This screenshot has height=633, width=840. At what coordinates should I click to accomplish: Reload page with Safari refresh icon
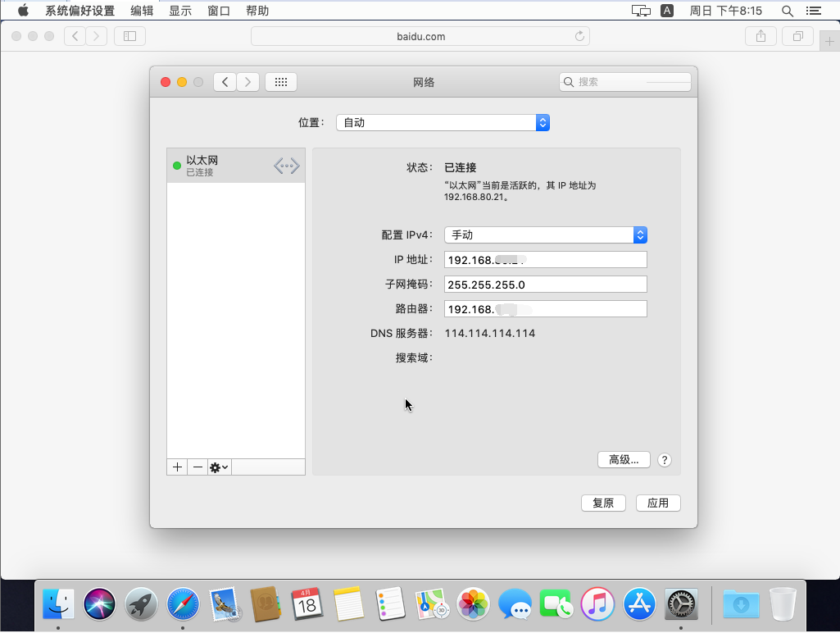tap(579, 36)
